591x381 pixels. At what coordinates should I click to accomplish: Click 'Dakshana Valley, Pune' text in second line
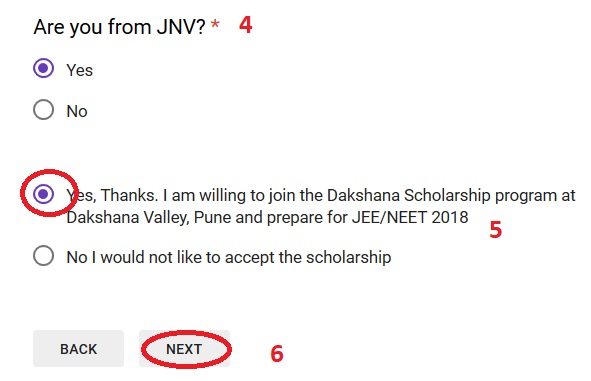[x=128, y=218]
